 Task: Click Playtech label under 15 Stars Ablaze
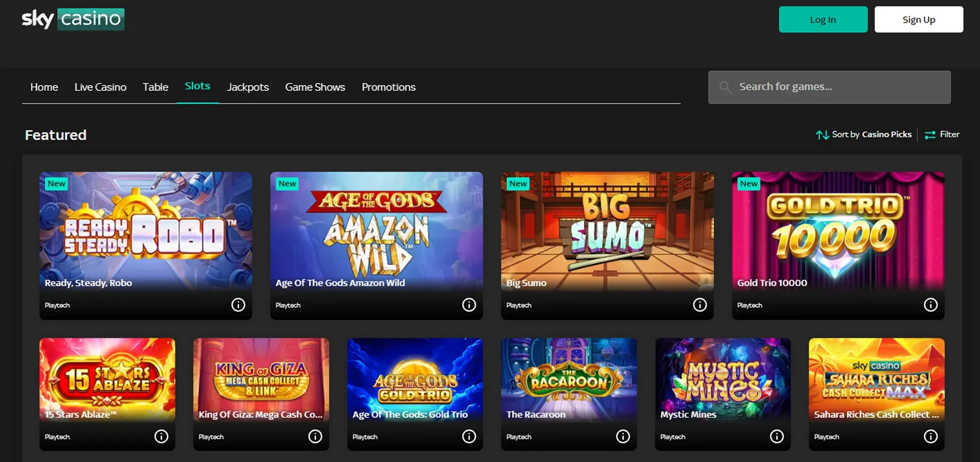[x=57, y=437]
